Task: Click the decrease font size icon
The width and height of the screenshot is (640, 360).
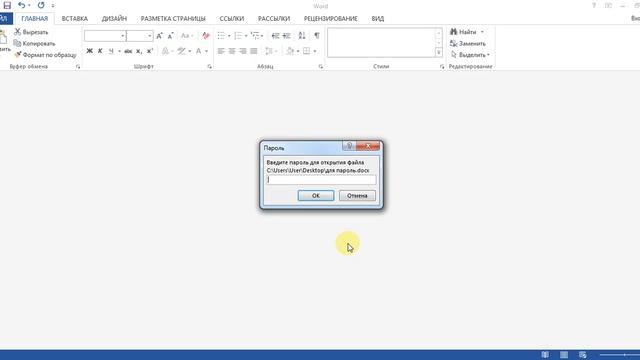Action: point(171,36)
